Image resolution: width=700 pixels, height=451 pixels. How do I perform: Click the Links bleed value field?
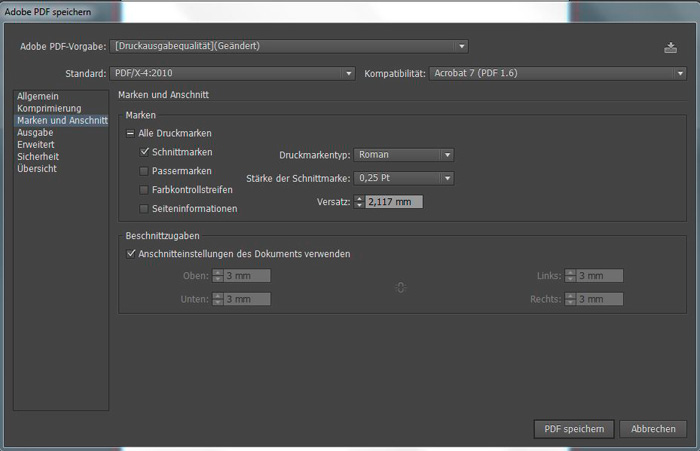(x=600, y=276)
